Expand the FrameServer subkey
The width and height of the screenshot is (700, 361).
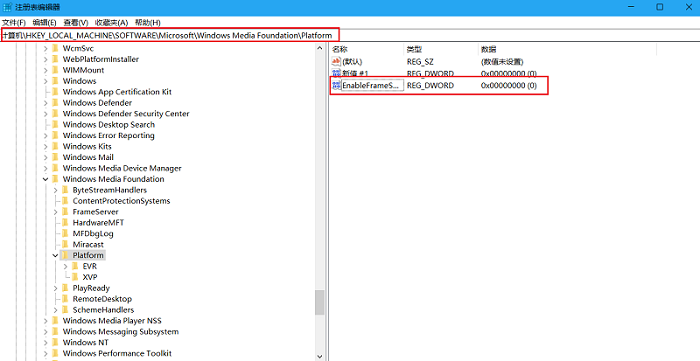tap(55, 212)
